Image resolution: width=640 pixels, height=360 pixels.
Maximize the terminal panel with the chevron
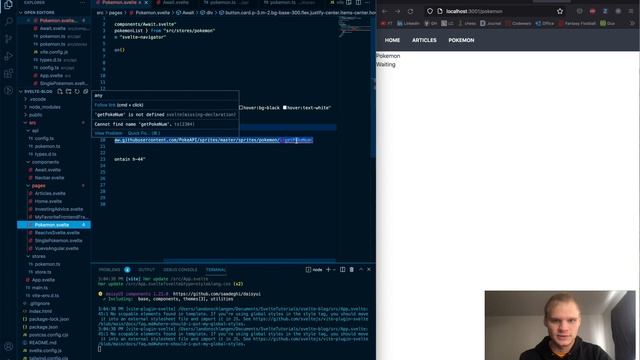point(361,269)
